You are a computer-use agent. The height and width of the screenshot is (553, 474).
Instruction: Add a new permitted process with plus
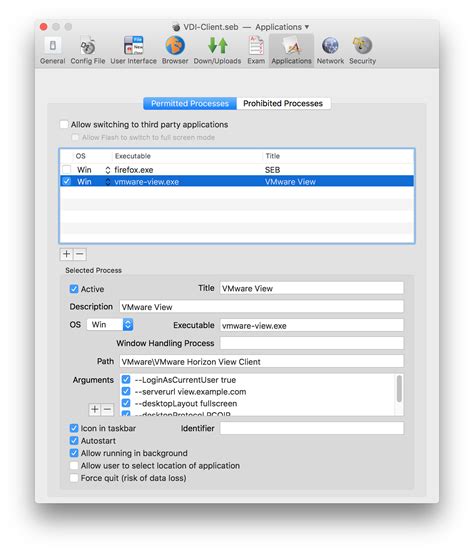(67, 254)
